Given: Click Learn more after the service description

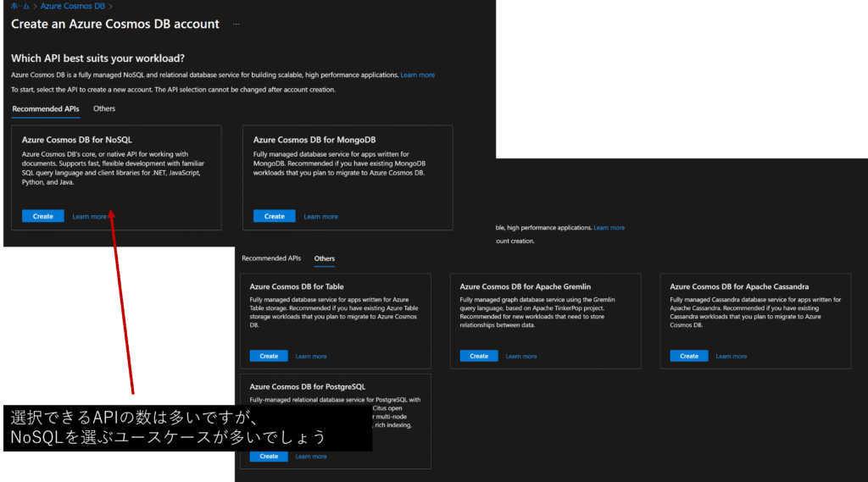Looking at the screenshot, I should click(x=417, y=75).
